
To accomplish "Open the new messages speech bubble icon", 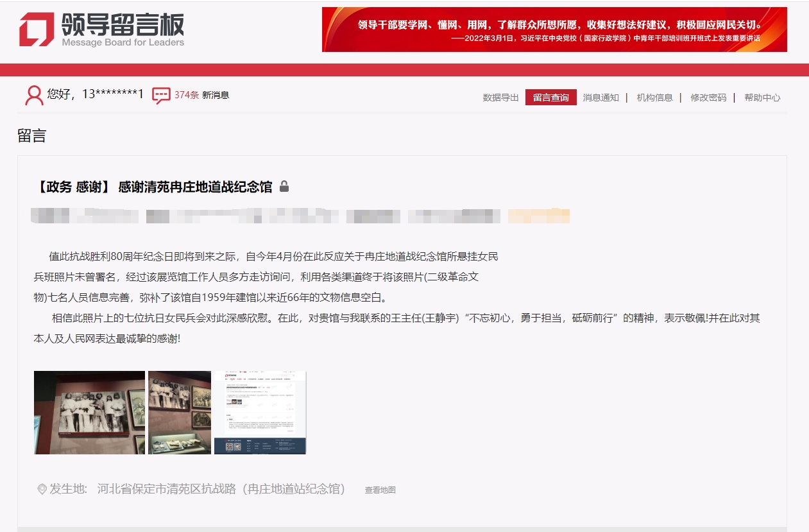I will point(161,96).
